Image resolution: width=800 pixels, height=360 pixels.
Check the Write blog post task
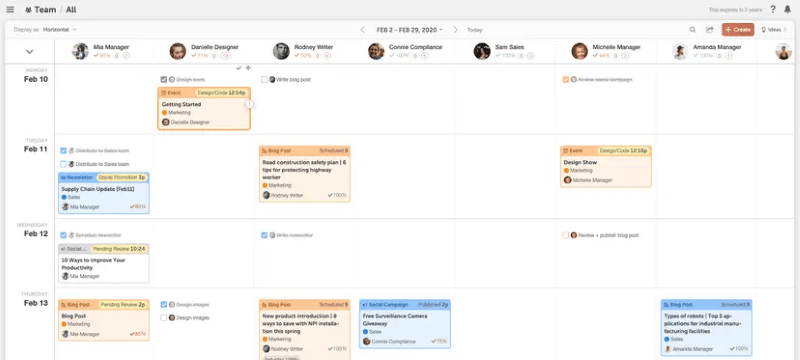[264, 80]
